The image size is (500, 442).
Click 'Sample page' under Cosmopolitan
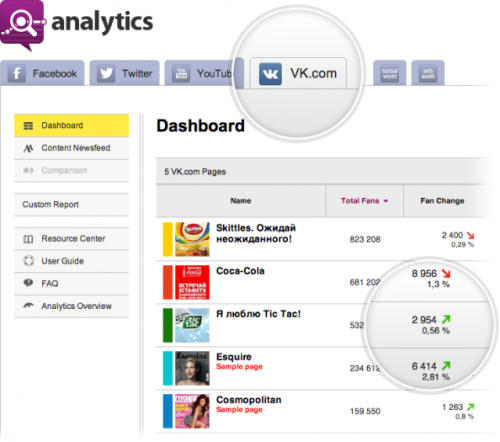click(x=239, y=410)
